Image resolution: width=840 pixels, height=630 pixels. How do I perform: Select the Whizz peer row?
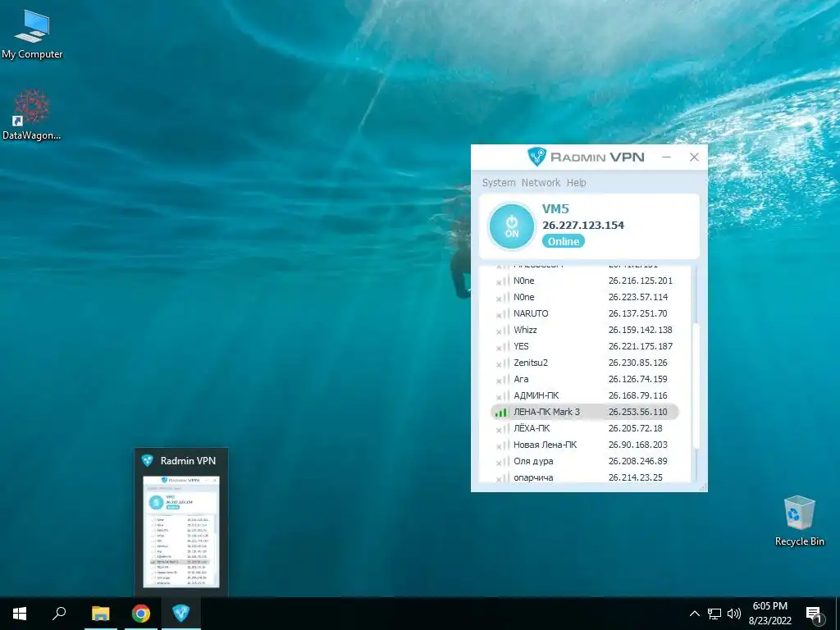pos(584,330)
